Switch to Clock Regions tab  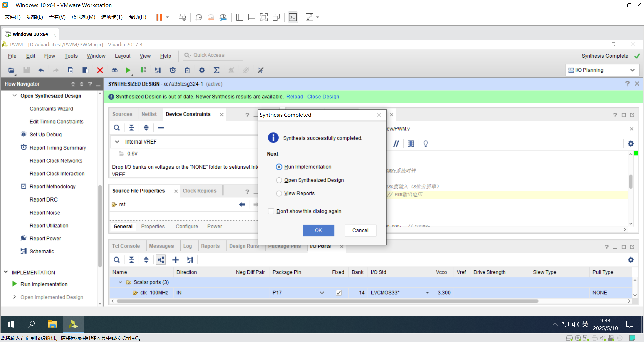pos(199,191)
